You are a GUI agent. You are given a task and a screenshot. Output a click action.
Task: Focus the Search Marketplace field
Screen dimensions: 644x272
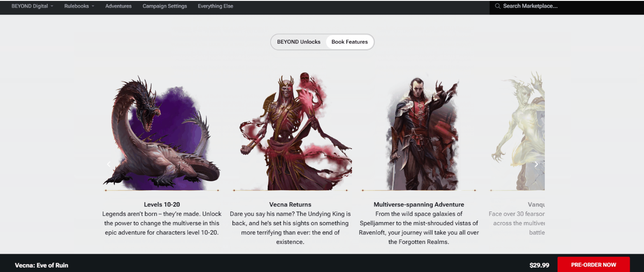tap(567, 7)
